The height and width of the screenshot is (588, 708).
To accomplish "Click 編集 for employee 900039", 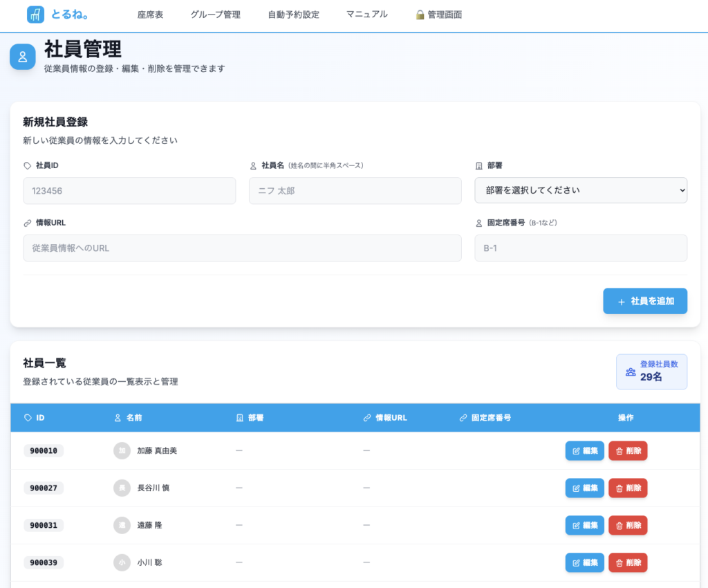I will (584, 562).
